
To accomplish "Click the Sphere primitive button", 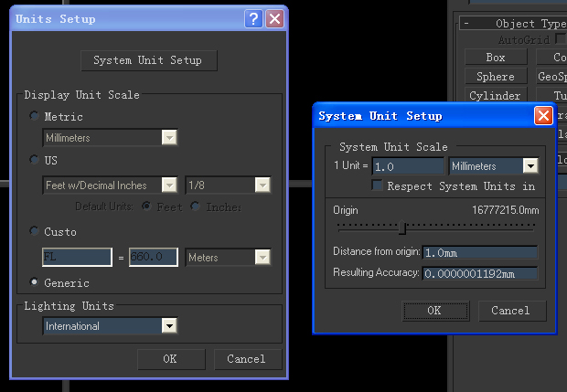I will [x=496, y=76].
